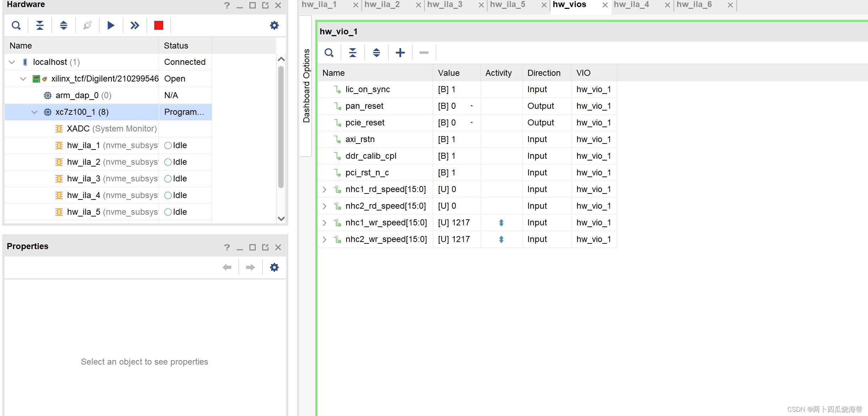Open the Hardware panel help question mark

[227, 5]
